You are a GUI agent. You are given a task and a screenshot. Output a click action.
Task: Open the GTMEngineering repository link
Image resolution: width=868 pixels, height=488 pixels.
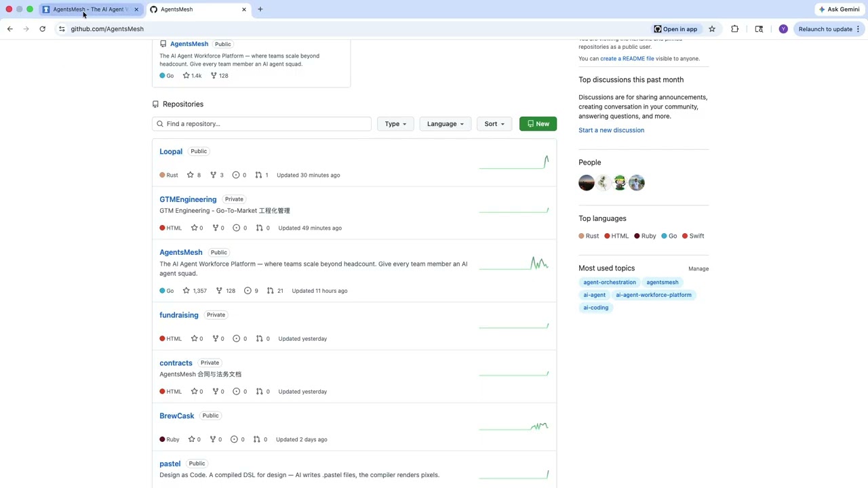coord(188,199)
